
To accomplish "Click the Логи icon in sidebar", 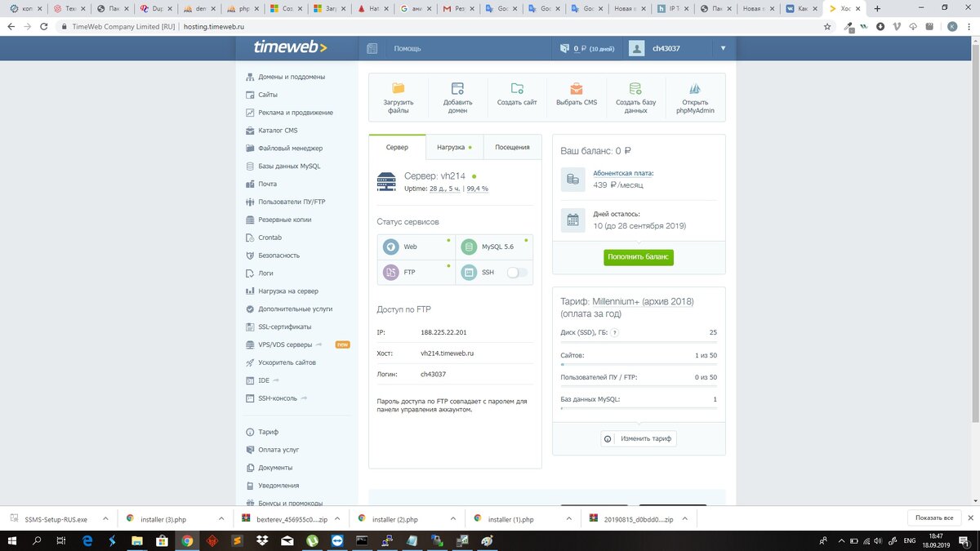I will pos(251,273).
